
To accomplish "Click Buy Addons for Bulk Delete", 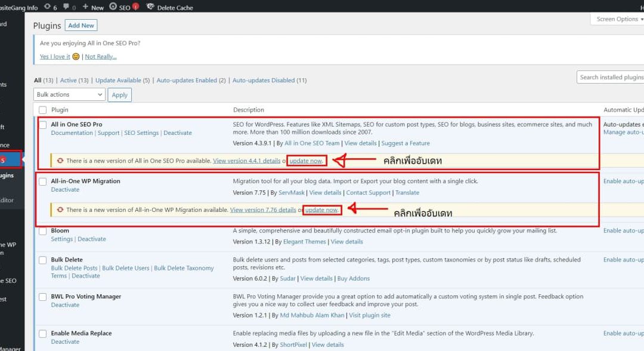I will [x=353, y=278].
